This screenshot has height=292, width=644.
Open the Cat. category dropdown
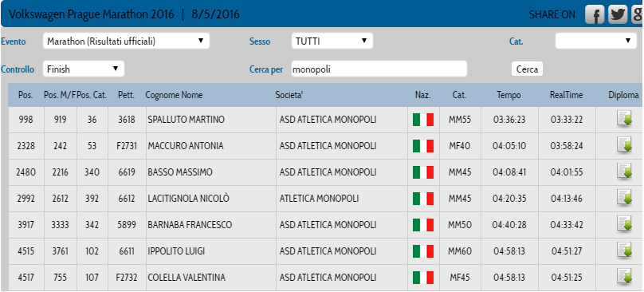point(596,41)
